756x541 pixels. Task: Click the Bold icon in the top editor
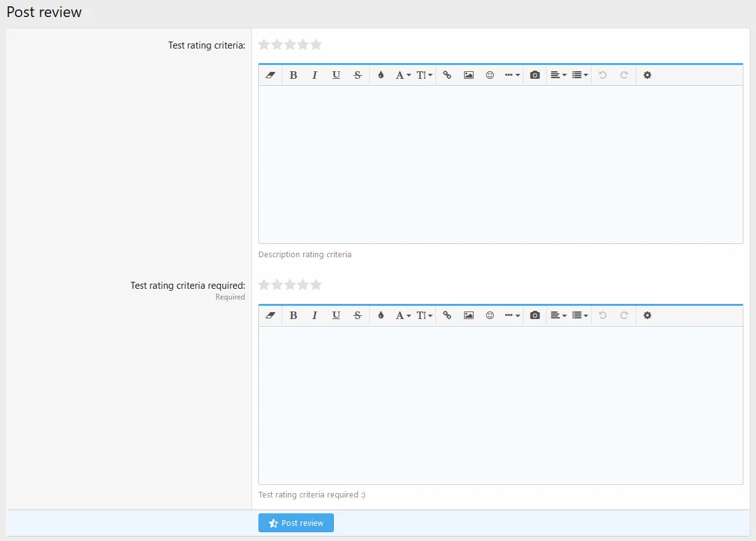(x=294, y=75)
